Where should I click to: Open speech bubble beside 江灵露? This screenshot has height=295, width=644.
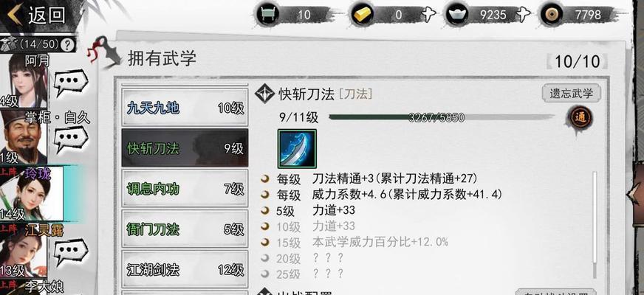point(71,251)
